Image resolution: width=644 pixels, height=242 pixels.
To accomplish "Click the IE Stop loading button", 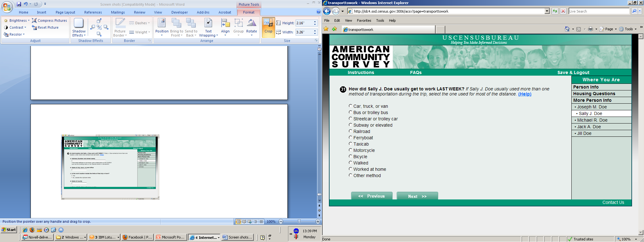I will (563, 11).
